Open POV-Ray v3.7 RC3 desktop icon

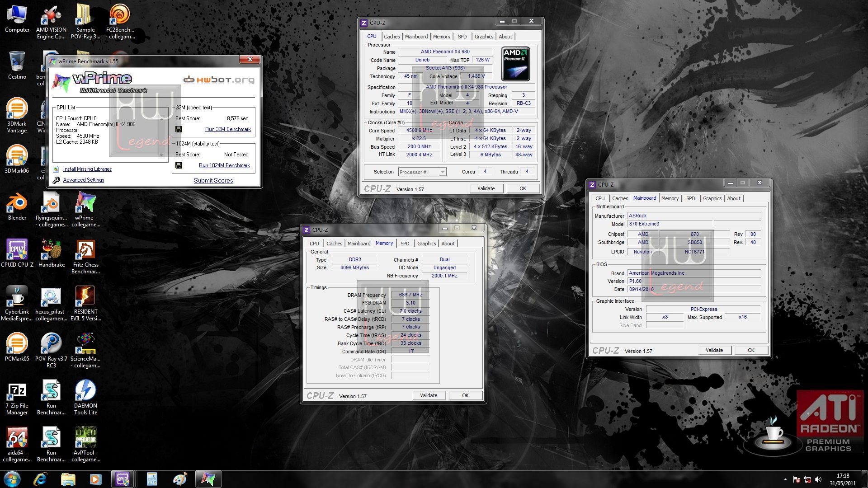51,351
